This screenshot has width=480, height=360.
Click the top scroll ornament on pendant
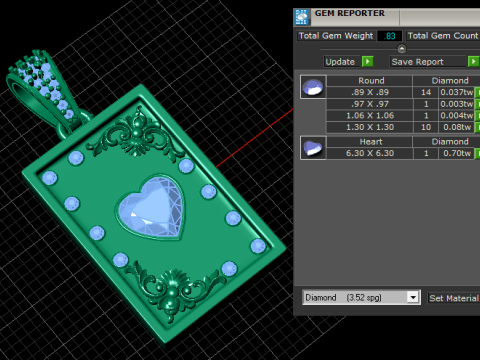[x=136, y=135]
